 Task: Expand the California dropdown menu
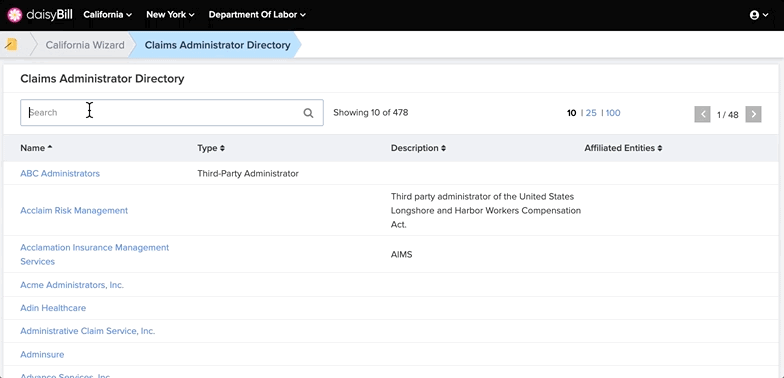108,15
